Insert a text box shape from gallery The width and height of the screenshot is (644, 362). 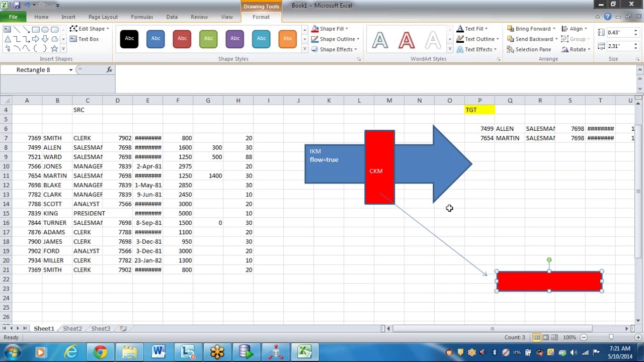click(7, 29)
